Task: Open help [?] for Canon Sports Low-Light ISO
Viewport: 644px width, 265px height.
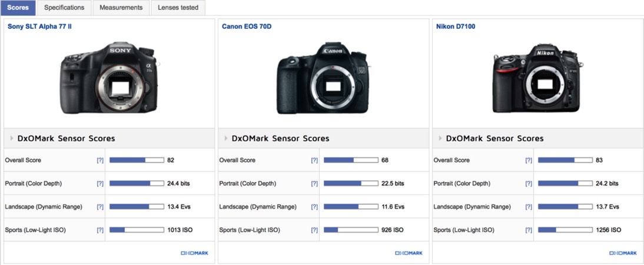Action: coord(314,230)
